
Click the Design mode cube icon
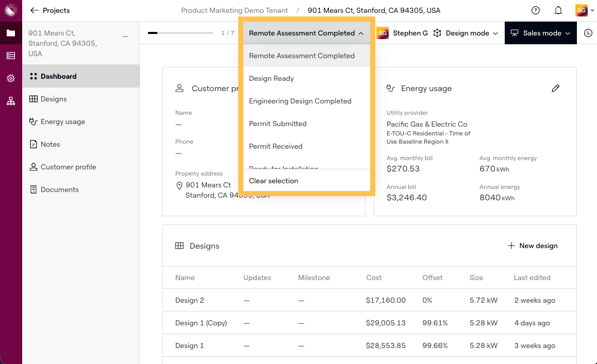click(437, 33)
